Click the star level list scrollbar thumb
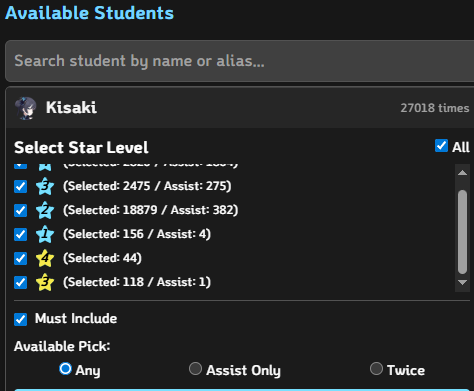 click(x=462, y=232)
